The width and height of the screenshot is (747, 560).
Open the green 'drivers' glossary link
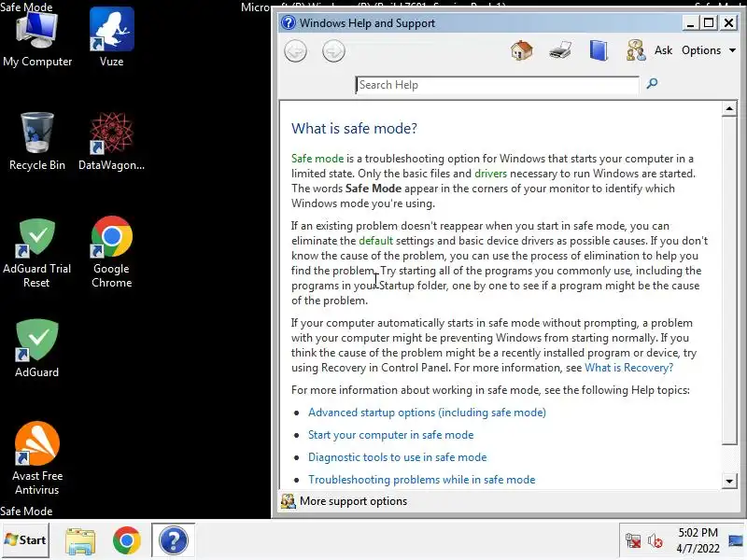pyautogui.click(x=491, y=174)
